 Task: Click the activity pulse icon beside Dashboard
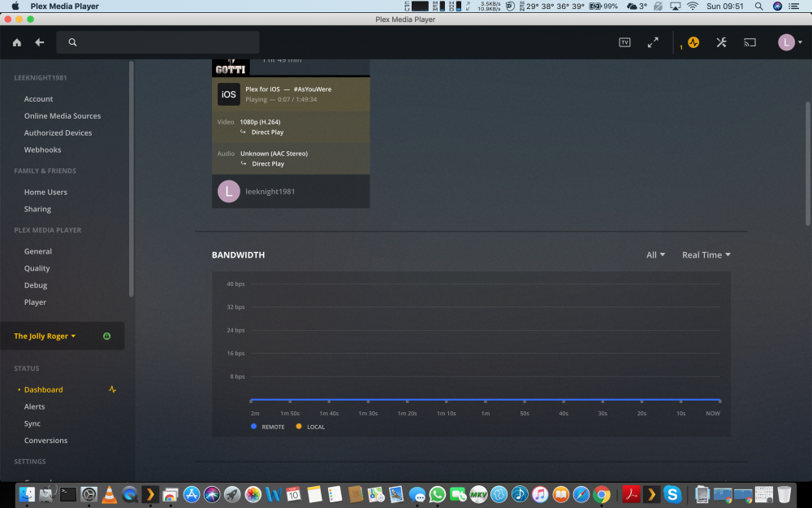tap(112, 389)
